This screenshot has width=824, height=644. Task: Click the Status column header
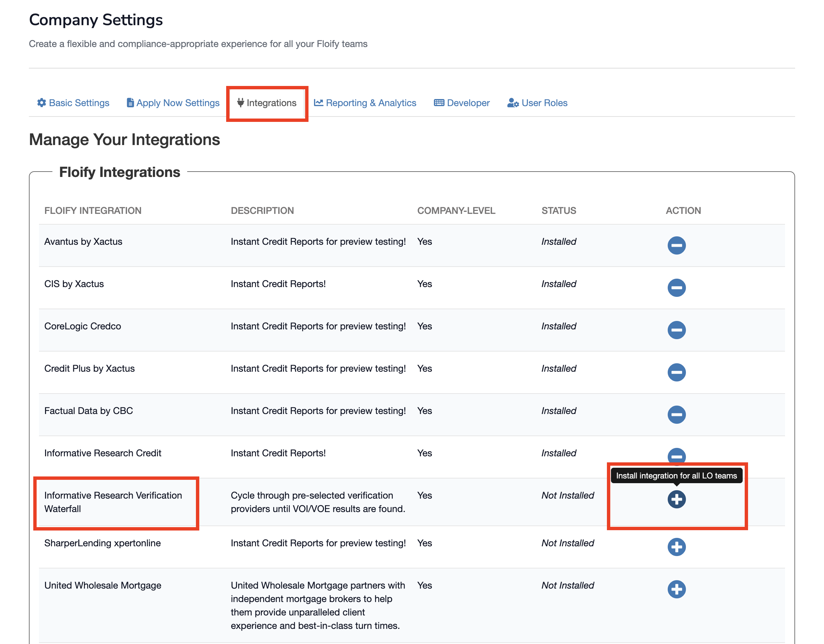tap(559, 211)
